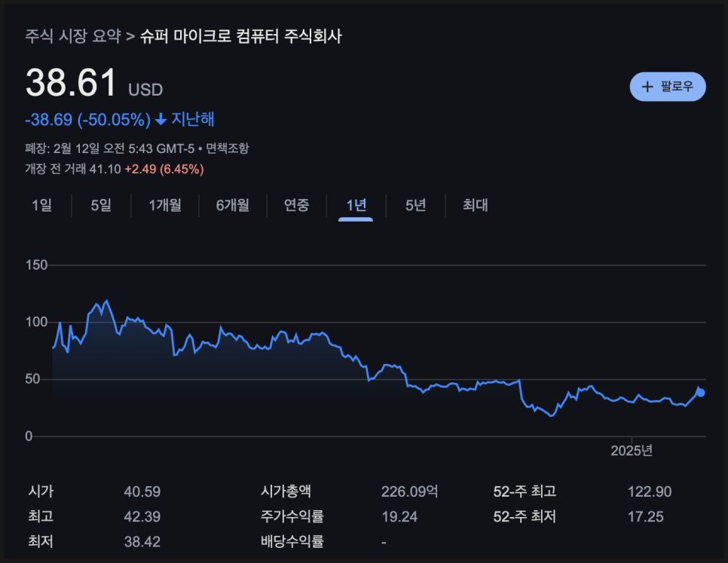Image resolution: width=728 pixels, height=563 pixels.
Task: Click the 주가수익률 value 19.24
Action: [399, 516]
